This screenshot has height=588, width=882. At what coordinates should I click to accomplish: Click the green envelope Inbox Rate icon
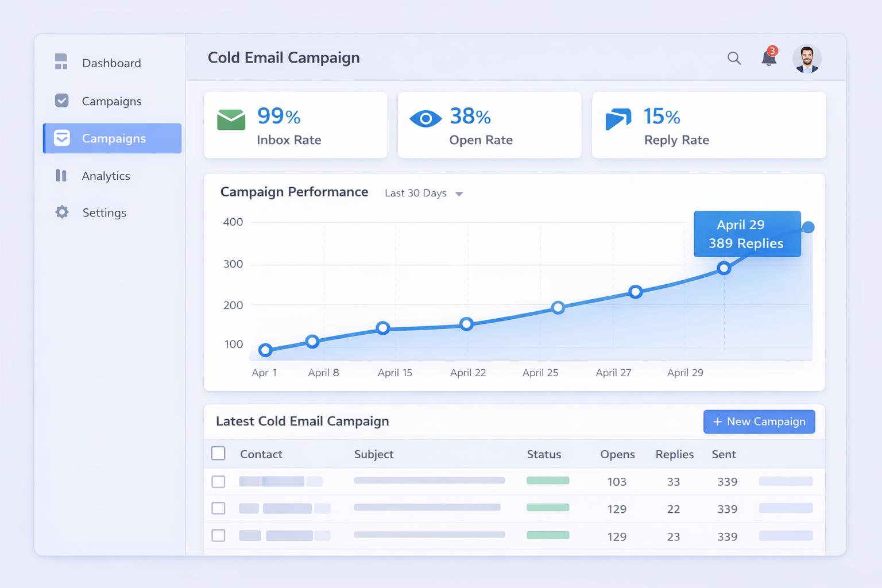[231, 119]
